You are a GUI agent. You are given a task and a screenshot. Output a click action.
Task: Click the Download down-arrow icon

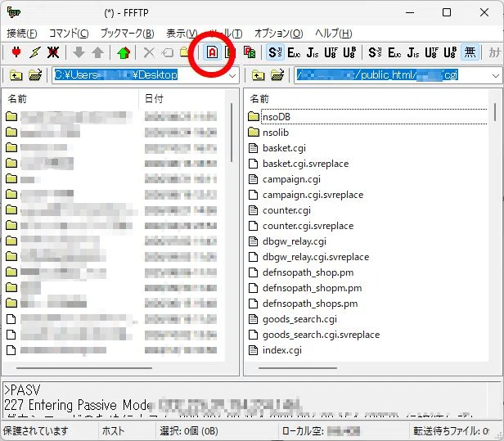click(x=79, y=52)
